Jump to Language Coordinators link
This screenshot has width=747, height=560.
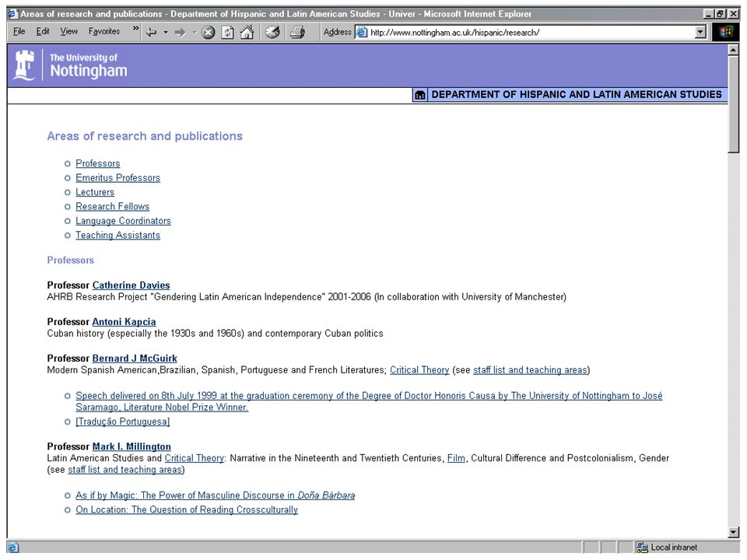coord(123,220)
